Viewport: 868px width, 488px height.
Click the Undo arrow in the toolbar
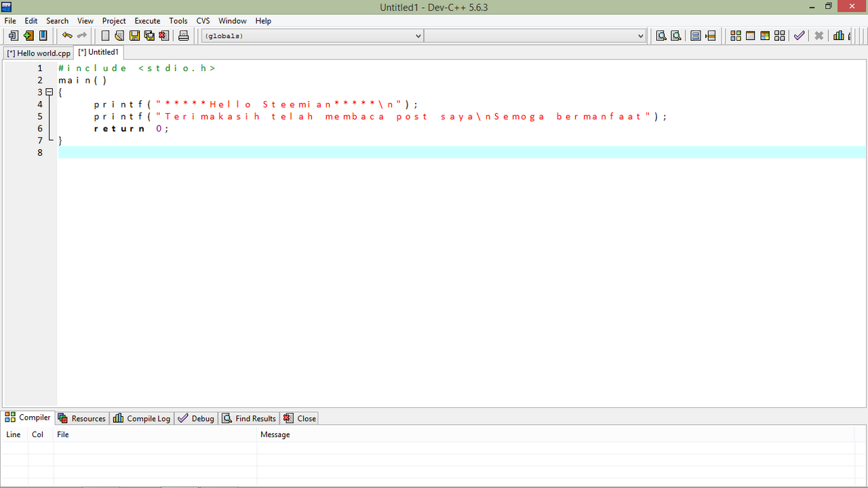[67, 36]
